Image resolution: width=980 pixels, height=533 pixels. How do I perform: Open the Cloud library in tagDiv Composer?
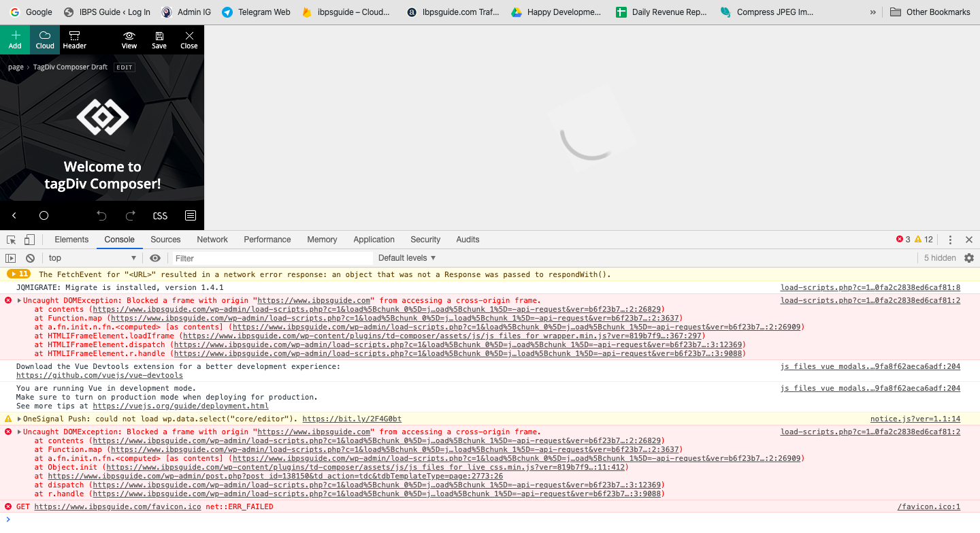pyautogui.click(x=45, y=40)
